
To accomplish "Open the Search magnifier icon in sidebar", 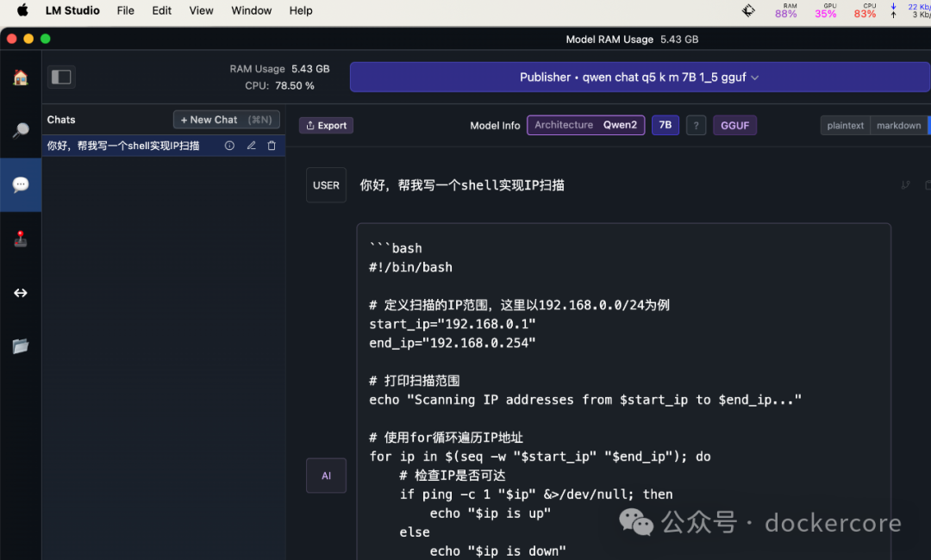I will pos(20,130).
